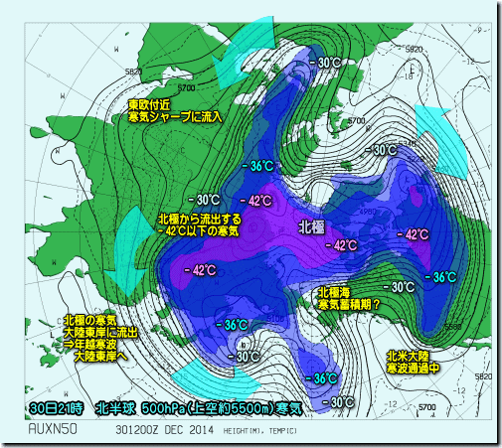Click the ⇒年越寒波 line of text

click(89, 345)
